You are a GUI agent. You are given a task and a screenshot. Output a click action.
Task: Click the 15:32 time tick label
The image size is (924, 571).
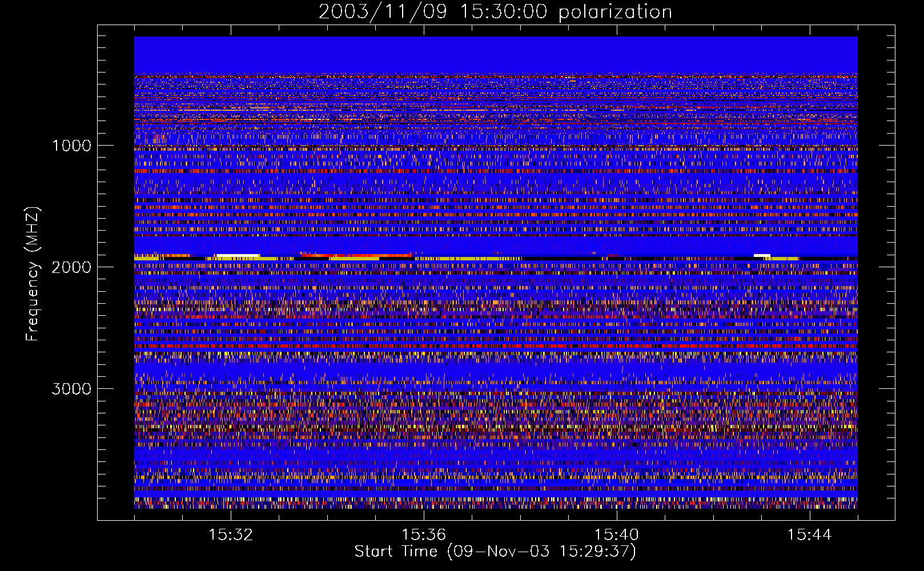[x=231, y=534]
